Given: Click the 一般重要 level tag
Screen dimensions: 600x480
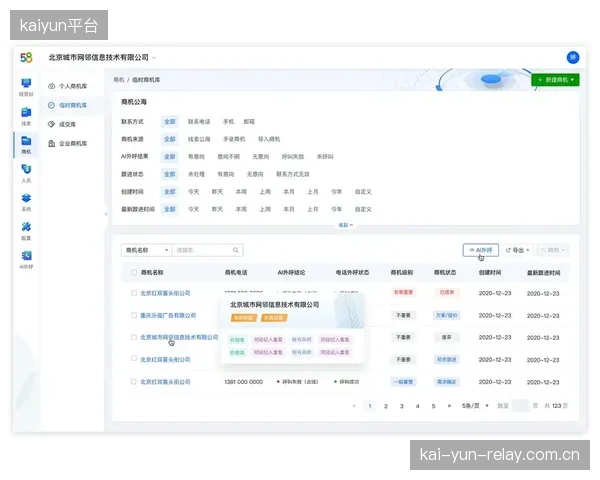Looking at the screenshot, I should click(403, 382).
